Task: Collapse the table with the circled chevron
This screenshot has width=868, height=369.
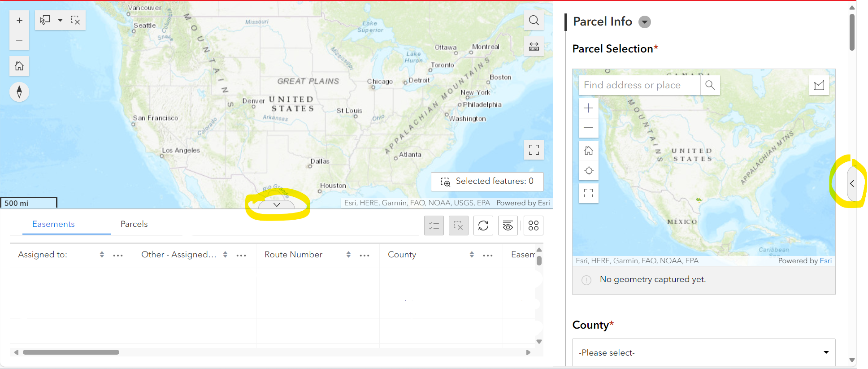Action: 277,204
